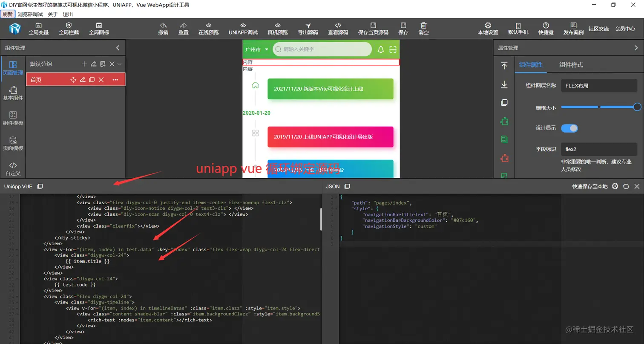Toggle the 设计显示 switch
644x344 pixels.
click(569, 128)
